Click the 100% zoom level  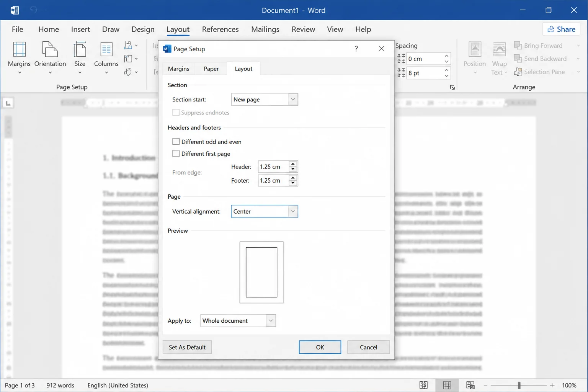coord(569,385)
